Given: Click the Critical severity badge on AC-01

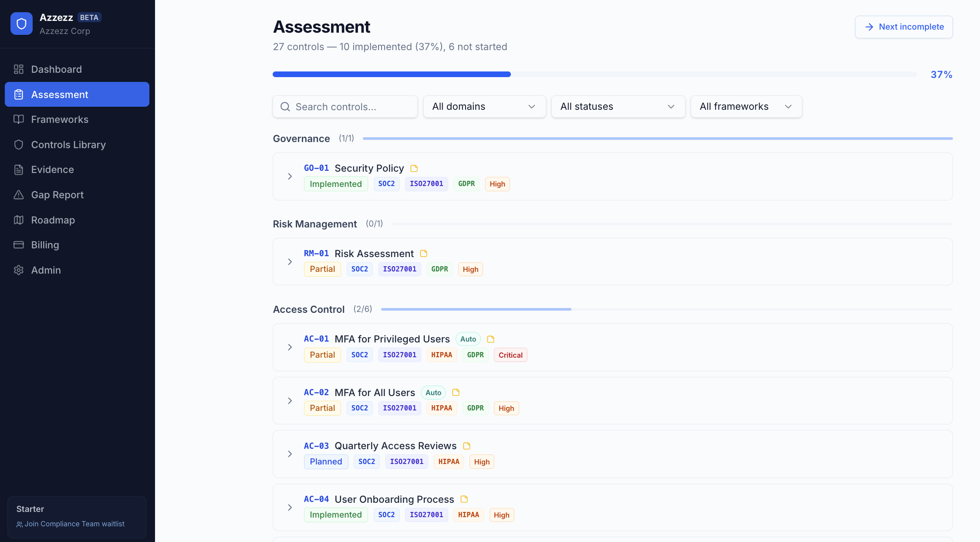Looking at the screenshot, I should point(510,355).
